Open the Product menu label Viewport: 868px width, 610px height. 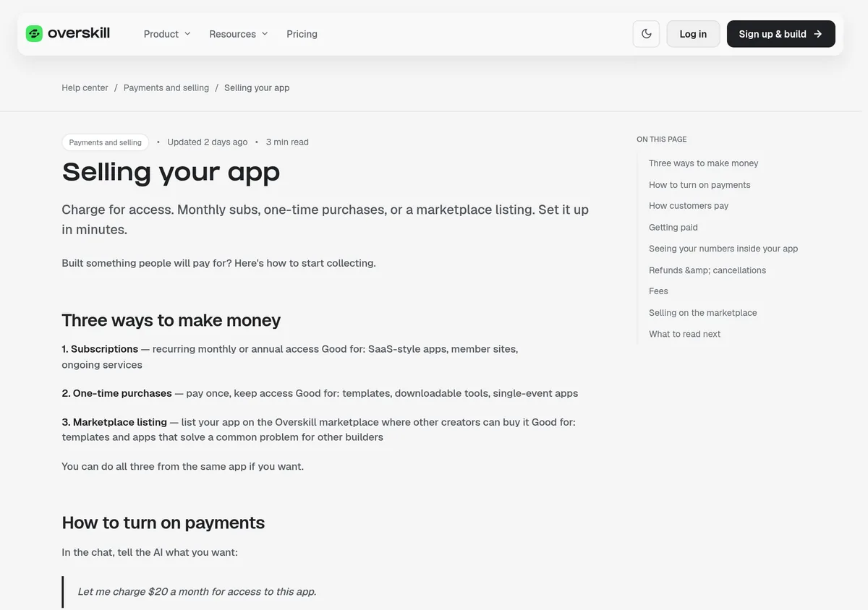(161, 34)
